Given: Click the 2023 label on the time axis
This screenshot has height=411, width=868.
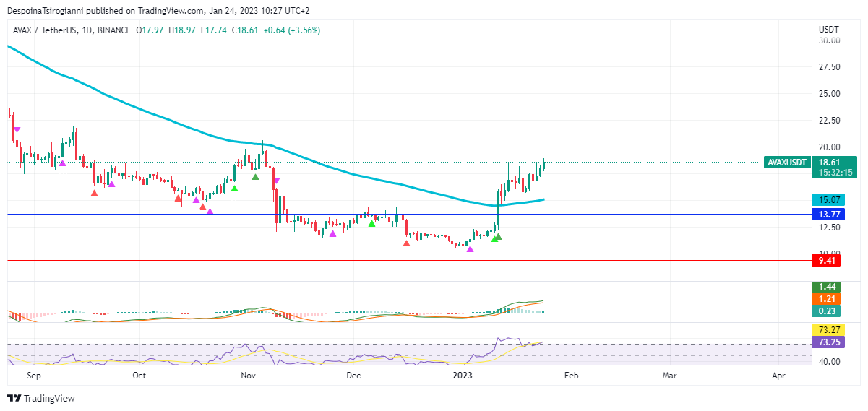Looking at the screenshot, I should 462,376.
